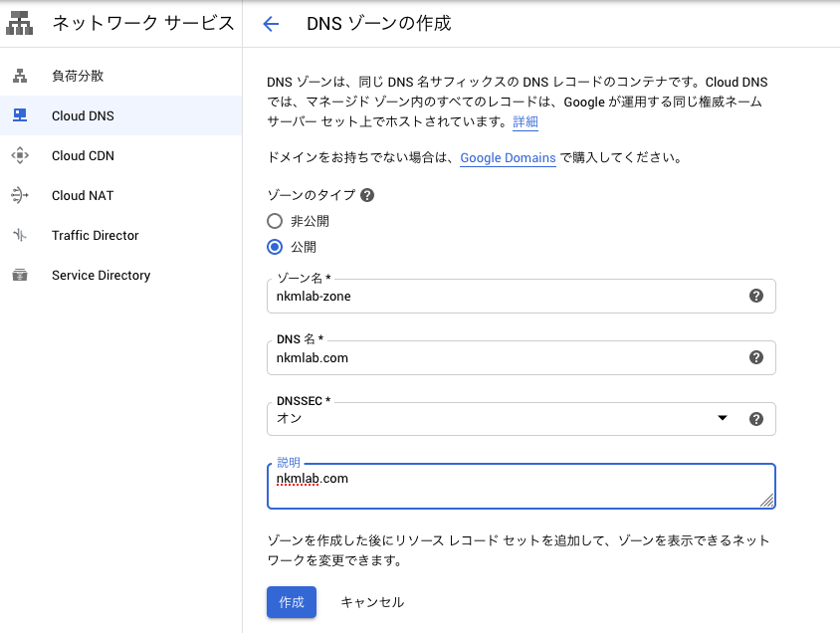Open help icon in ゾーン名 field
The image size is (840, 633).
[x=755, y=296]
